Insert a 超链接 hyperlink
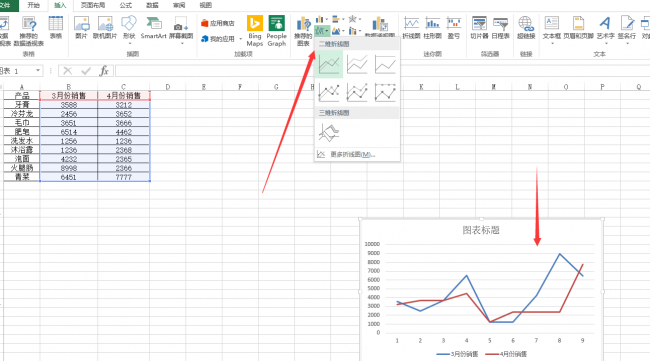This screenshot has width=650, height=361. 526,28
